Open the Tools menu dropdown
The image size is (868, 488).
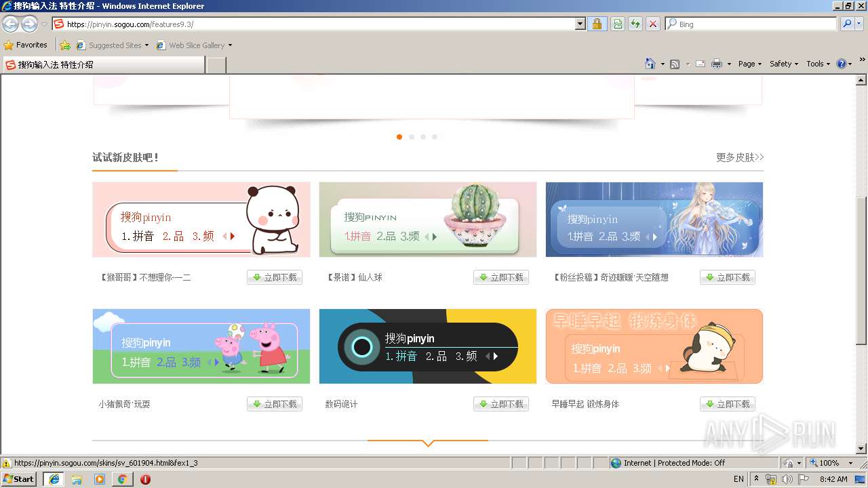click(x=818, y=64)
